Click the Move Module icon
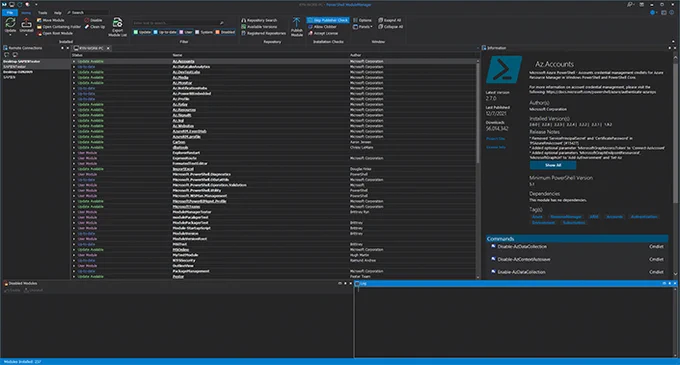The height and width of the screenshot is (365, 680). click(x=39, y=20)
